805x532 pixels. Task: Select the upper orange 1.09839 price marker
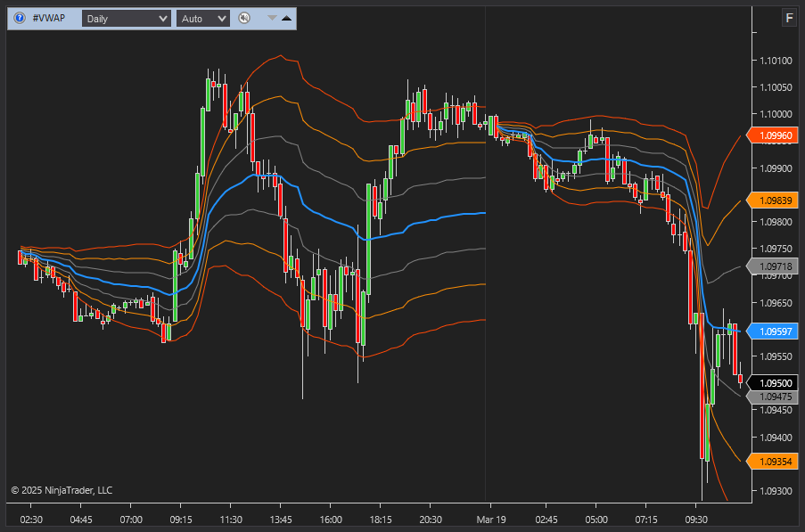tap(774, 201)
